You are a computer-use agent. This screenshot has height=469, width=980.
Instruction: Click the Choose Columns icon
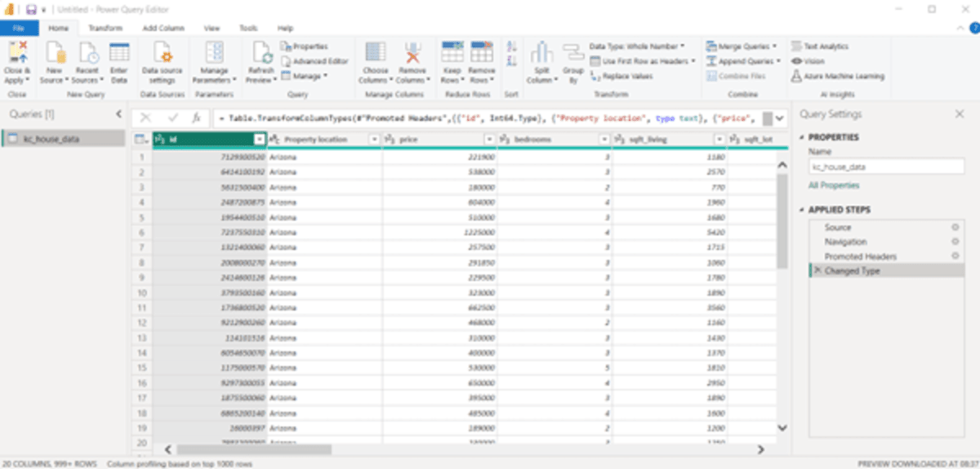[x=376, y=53]
